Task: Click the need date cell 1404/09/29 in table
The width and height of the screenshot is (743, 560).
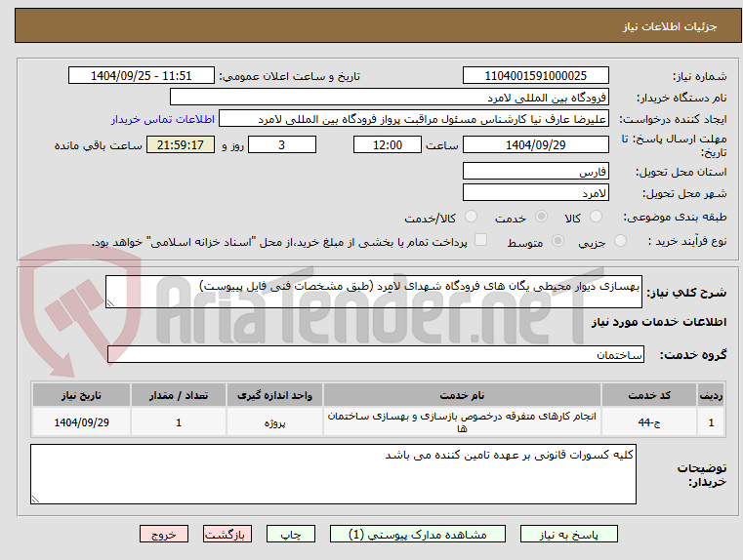Action: point(81,421)
